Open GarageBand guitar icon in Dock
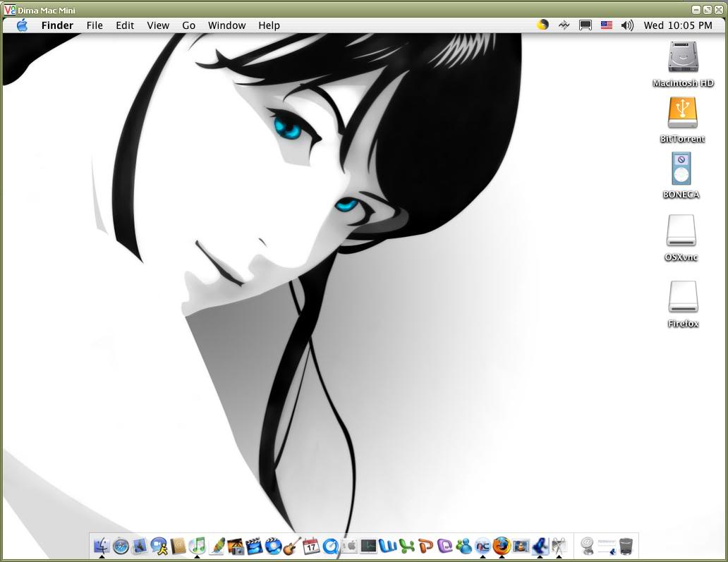The width and height of the screenshot is (728, 562). [x=292, y=546]
